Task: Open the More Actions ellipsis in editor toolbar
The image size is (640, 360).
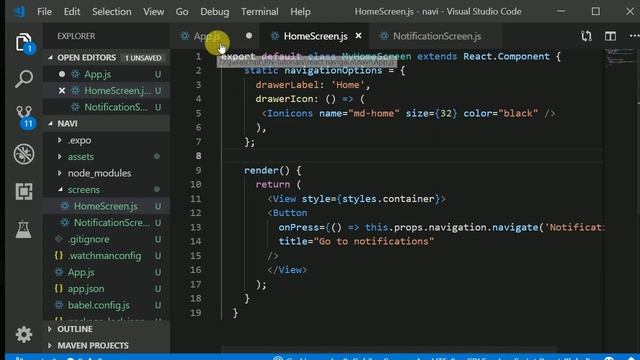Action: 634,36
